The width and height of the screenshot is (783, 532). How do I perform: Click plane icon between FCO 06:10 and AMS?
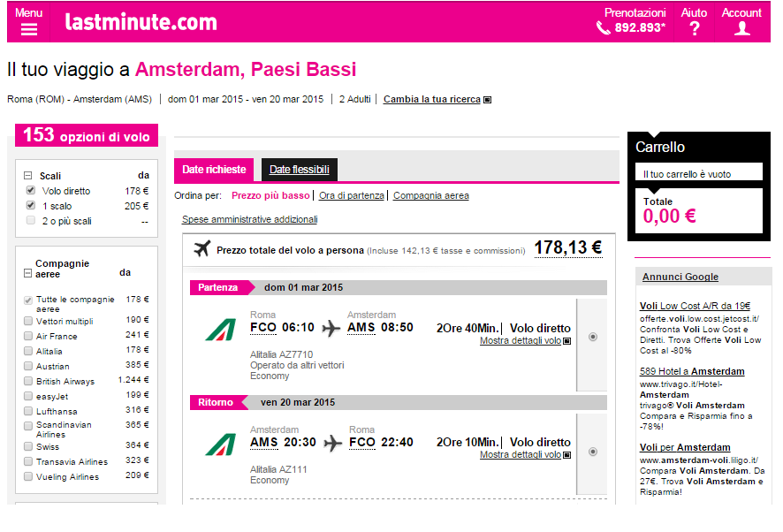click(331, 328)
